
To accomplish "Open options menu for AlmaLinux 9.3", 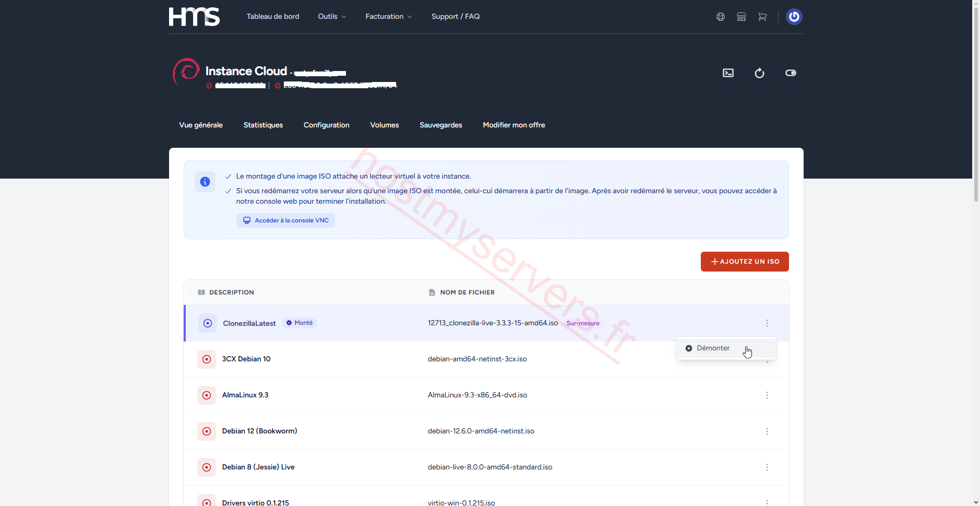I will (767, 395).
